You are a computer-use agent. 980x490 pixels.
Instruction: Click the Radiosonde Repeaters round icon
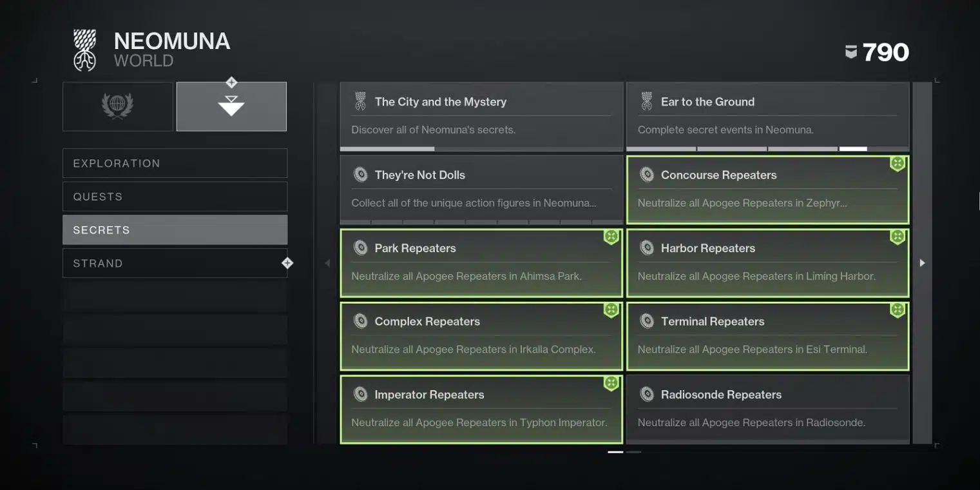(x=646, y=395)
